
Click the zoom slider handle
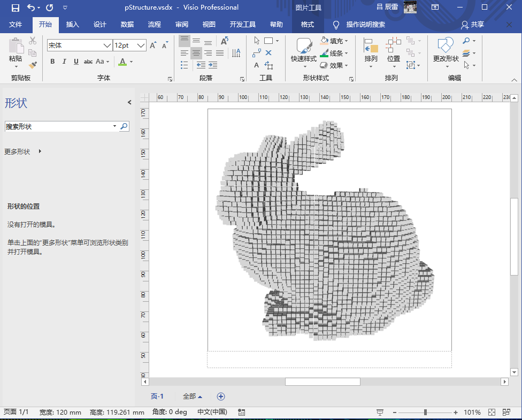(425, 413)
